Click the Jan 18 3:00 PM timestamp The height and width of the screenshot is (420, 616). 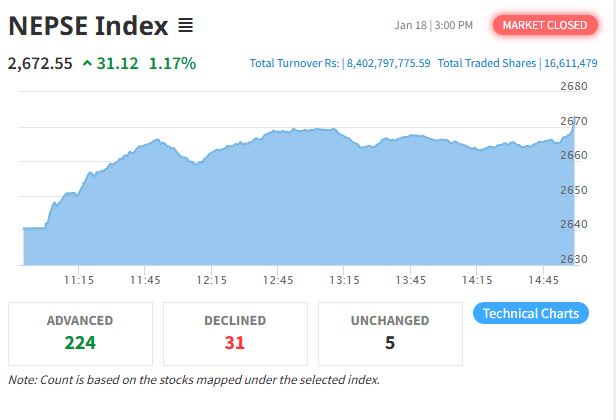[434, 25]
